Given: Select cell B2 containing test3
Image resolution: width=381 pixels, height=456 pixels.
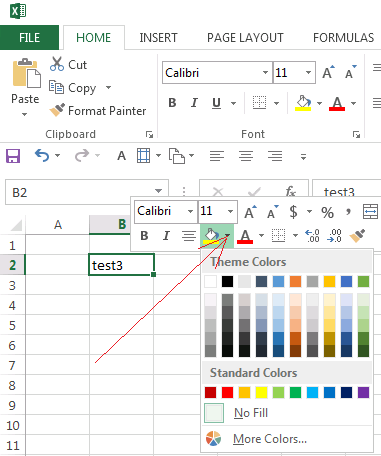Looking at the screenshot, I should pos(121,265).
